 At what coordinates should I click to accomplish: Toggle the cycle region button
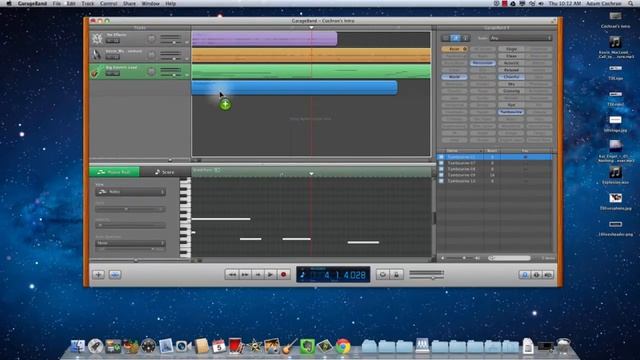coord(383,275)
